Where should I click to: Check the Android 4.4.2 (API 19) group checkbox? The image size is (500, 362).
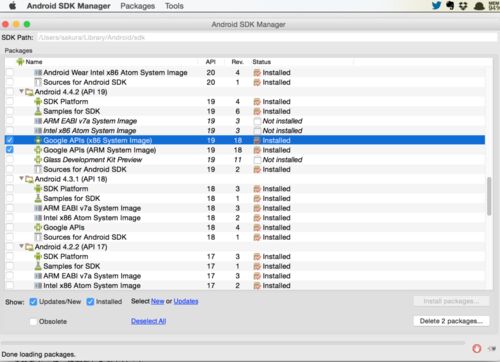tap(10, 92)
